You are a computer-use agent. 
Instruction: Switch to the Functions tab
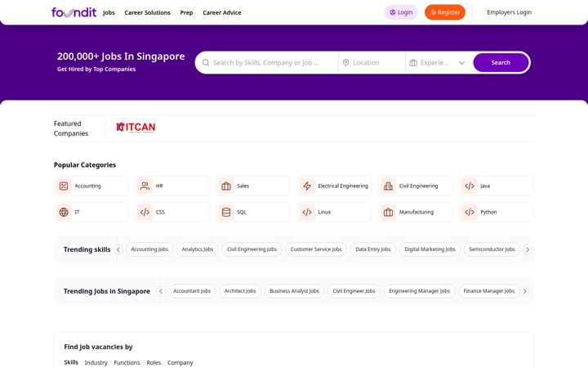tap(127, 363)
